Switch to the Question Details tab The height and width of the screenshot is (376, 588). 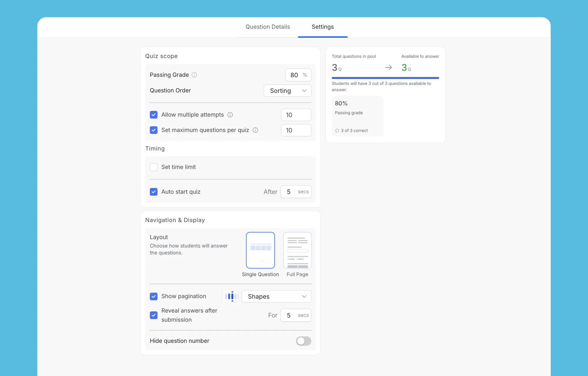click(x=268, y=27)
